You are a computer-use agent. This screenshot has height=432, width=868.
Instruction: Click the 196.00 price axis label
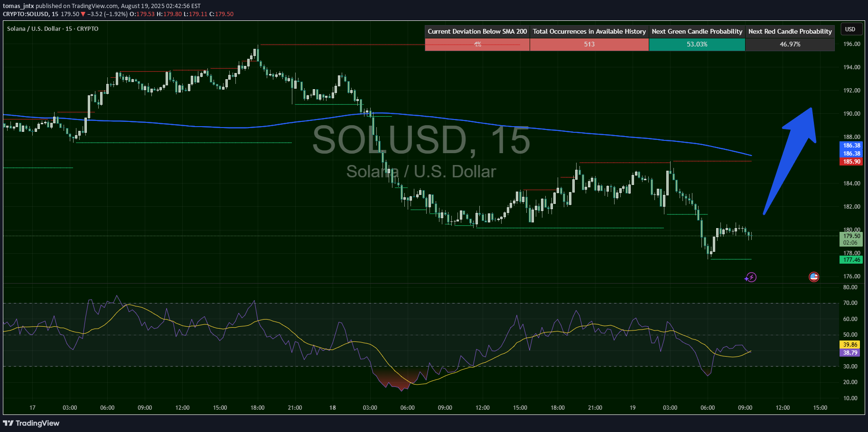pos(851,44)
